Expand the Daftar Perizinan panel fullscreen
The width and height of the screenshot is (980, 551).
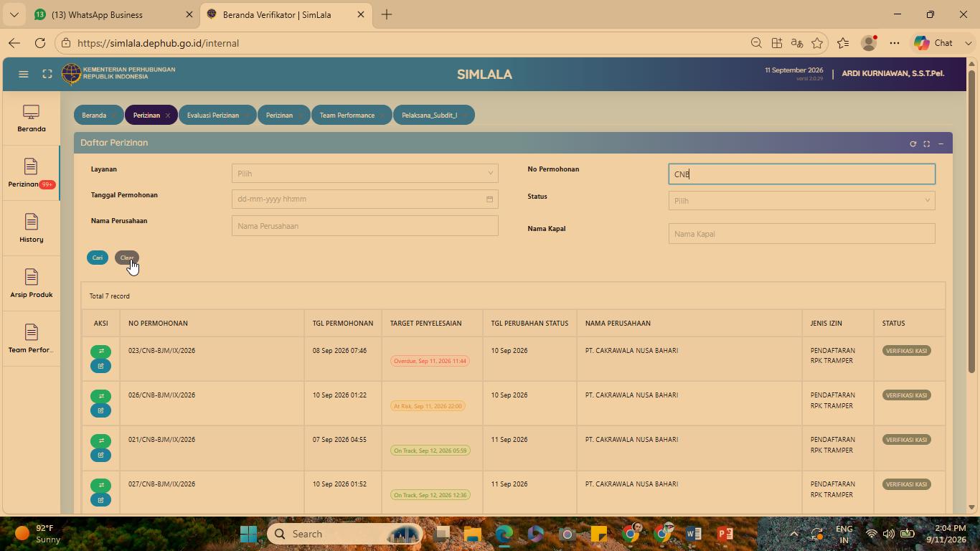point(927,143)
